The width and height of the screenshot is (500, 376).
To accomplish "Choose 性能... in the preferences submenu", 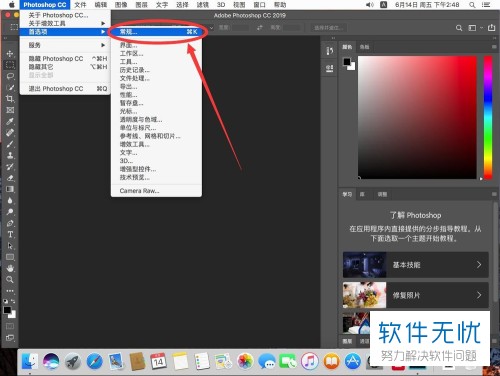I will click(156, 95).
